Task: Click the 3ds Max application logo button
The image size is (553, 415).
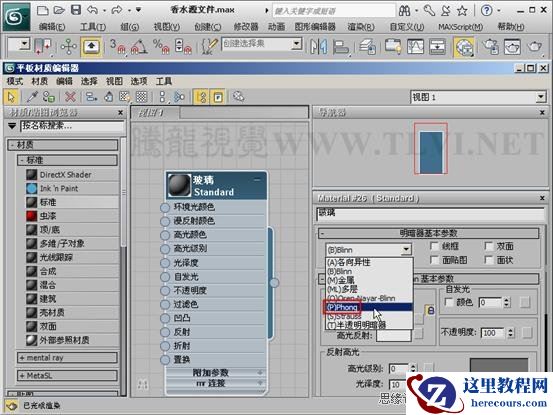Action: (x=15, y=17)
